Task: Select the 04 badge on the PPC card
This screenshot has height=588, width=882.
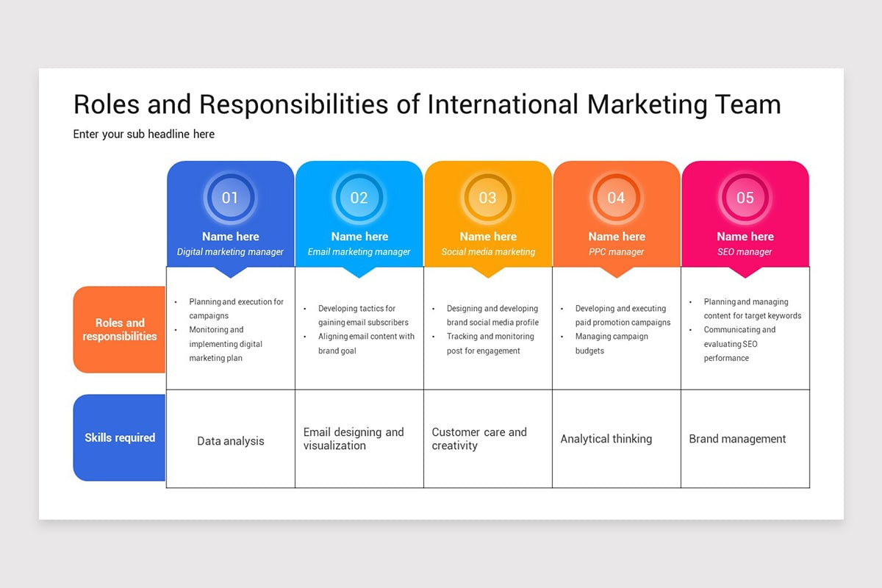Action: pyautogui.click(x=616, y=197)
